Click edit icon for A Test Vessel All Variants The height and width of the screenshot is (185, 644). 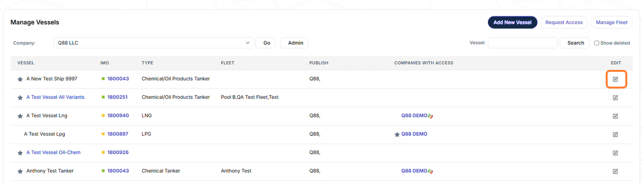(x=616, y=97)
